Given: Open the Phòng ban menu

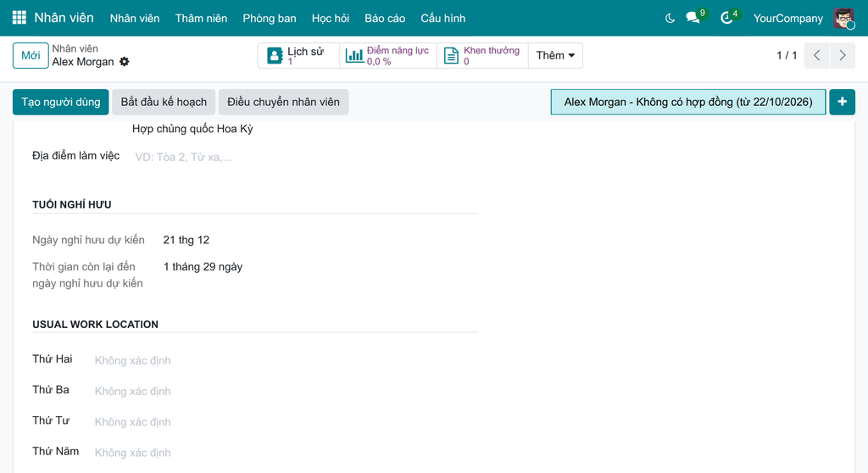Looking at the screenshot, I should pos(270,19).
